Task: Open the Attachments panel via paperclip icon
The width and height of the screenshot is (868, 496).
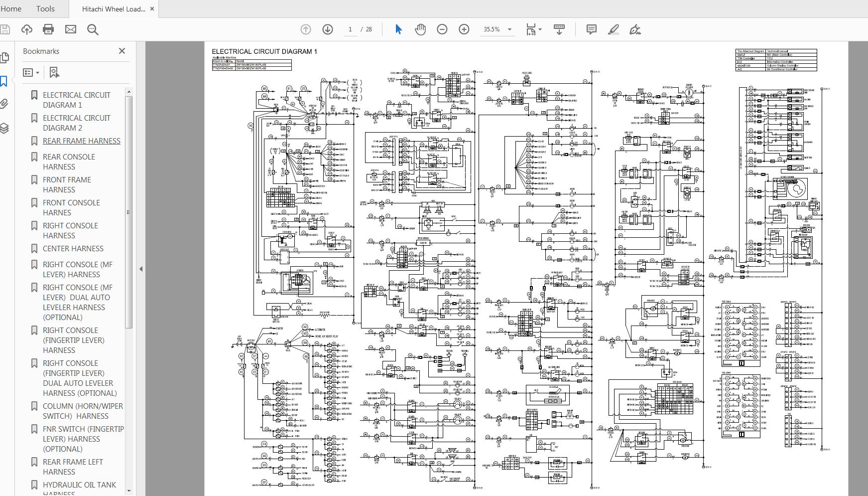Action: (x=5, y=103)
